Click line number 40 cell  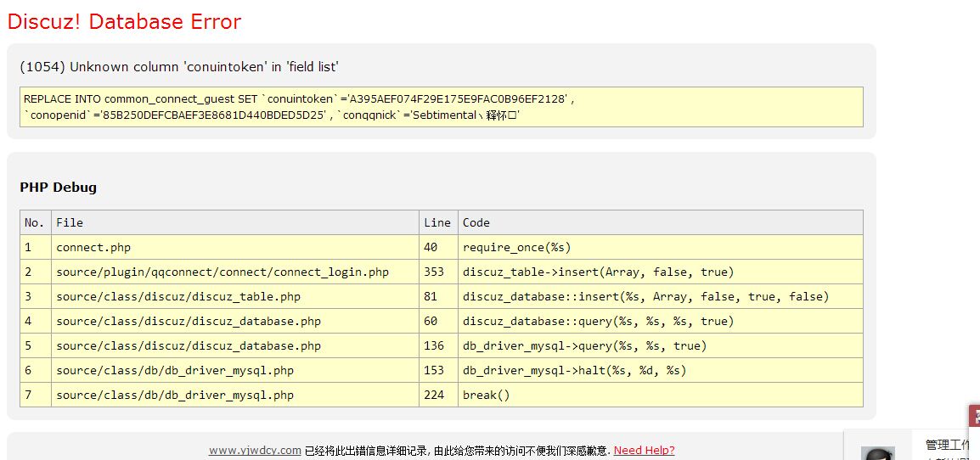(x=438, y=248)
